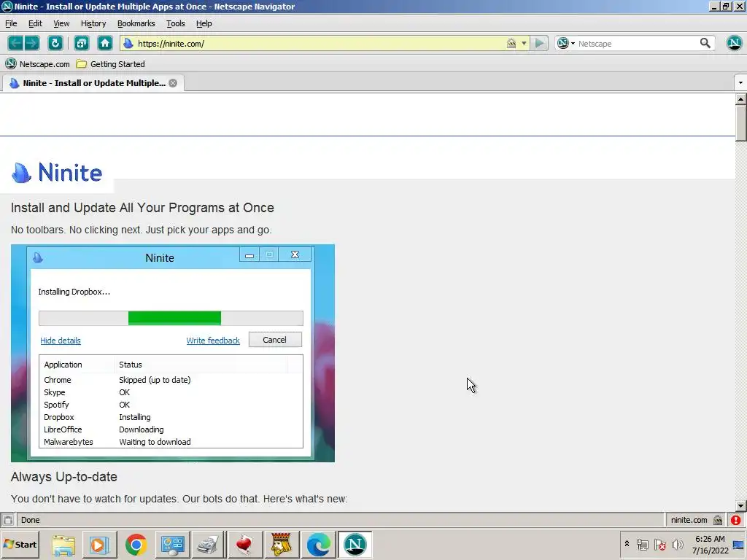Open the Getting Started bookmarks folder
Image resolution: width=747 pixels, height=560 pixels.
pyautogui.click(x=111, y=64)
